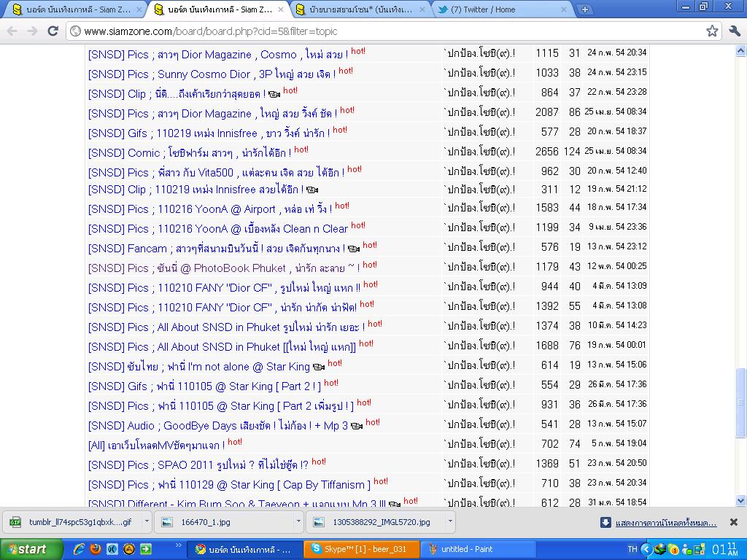
Task: Click the image icon of 166470_1.jpg download
Action: coord(167,522)
